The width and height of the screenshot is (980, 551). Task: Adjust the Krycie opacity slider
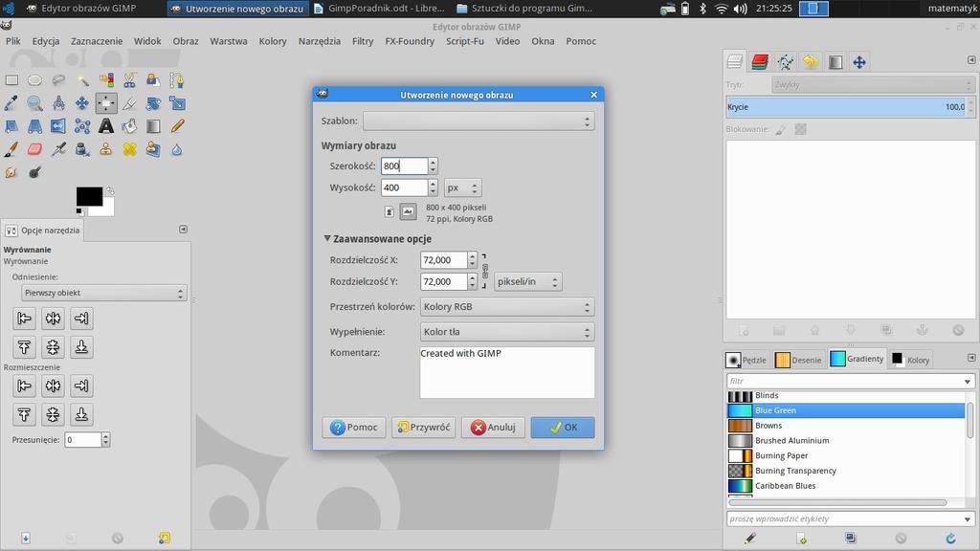846,107
